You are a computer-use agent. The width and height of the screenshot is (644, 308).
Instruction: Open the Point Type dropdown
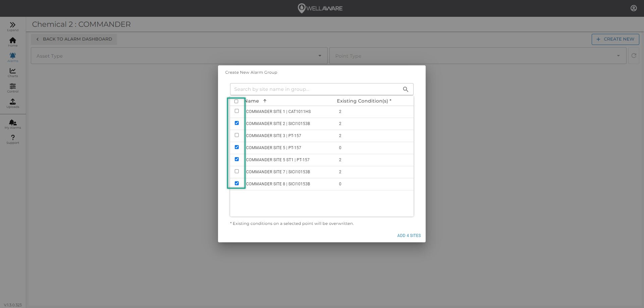point(478,56)
